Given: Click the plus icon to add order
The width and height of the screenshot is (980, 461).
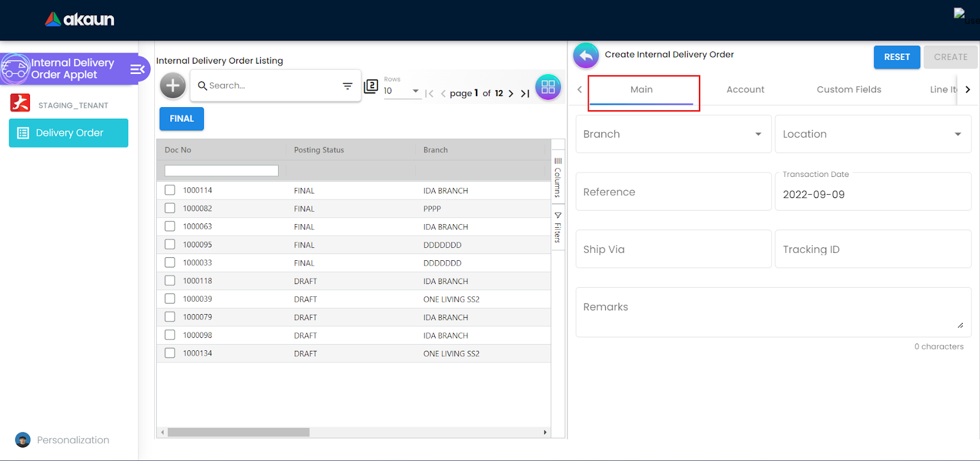Looking at the screenshot, I should click(x=173, y=86).
